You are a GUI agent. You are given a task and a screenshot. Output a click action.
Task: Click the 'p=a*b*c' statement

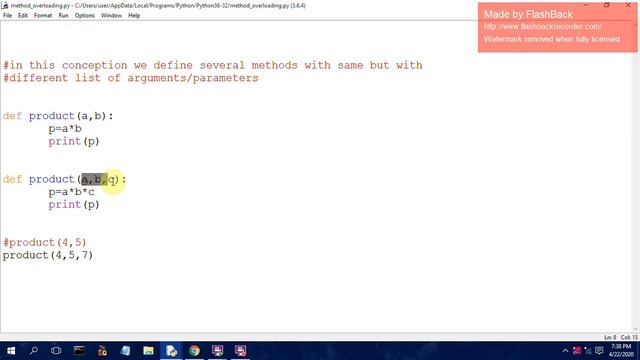(x=71, y=192)
